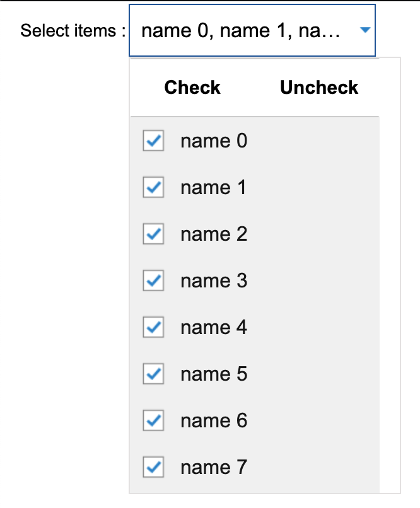
Task: Uncheck the name 0 checkbox
Action: pos(153,141)
